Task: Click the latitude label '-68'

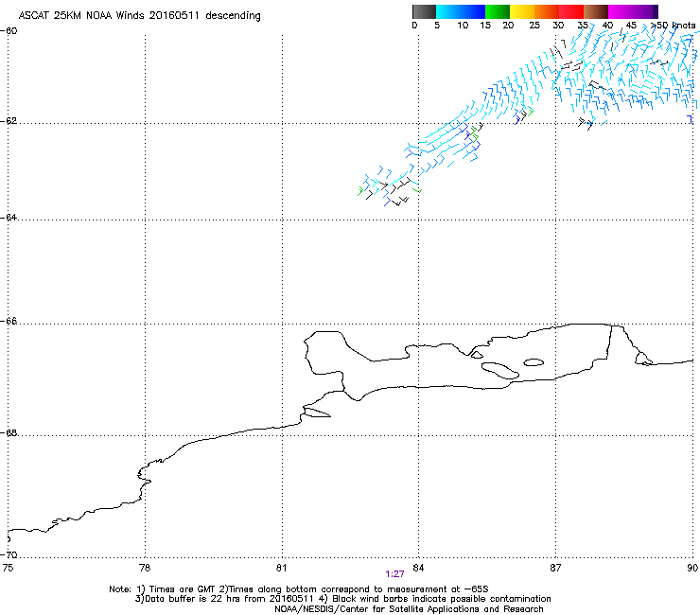Action: click(x=9, y=433)
